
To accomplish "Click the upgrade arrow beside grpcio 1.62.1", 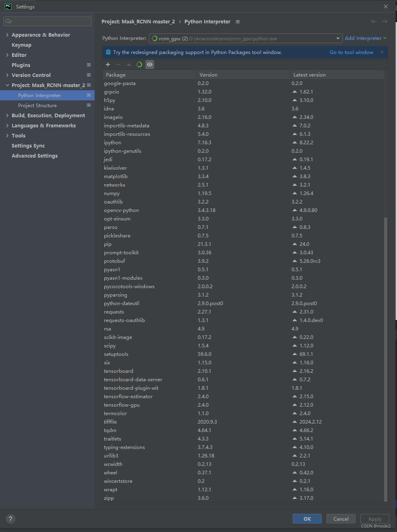I will tap(295, 92).
